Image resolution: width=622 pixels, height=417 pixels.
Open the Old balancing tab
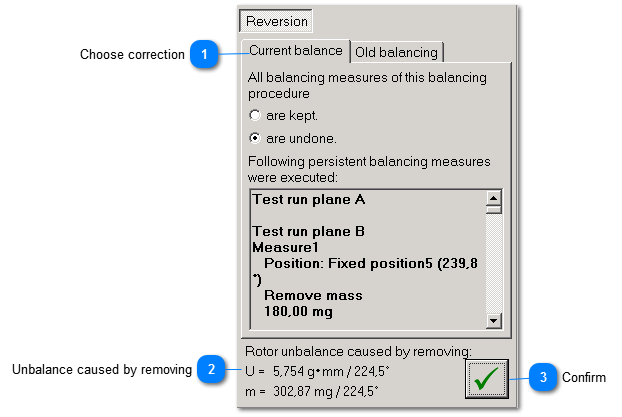[x=396, y=51]
